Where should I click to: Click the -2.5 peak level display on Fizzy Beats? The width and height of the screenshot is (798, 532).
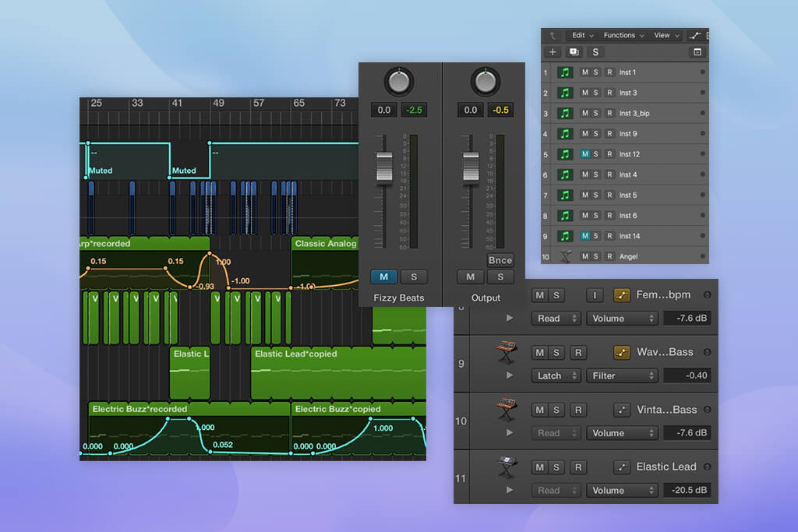[x=415, y=110]
